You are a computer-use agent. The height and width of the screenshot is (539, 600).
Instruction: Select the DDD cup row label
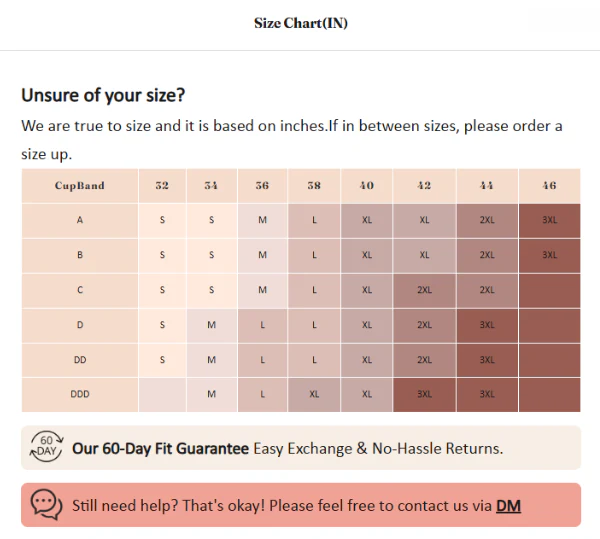tap(80, 395)
